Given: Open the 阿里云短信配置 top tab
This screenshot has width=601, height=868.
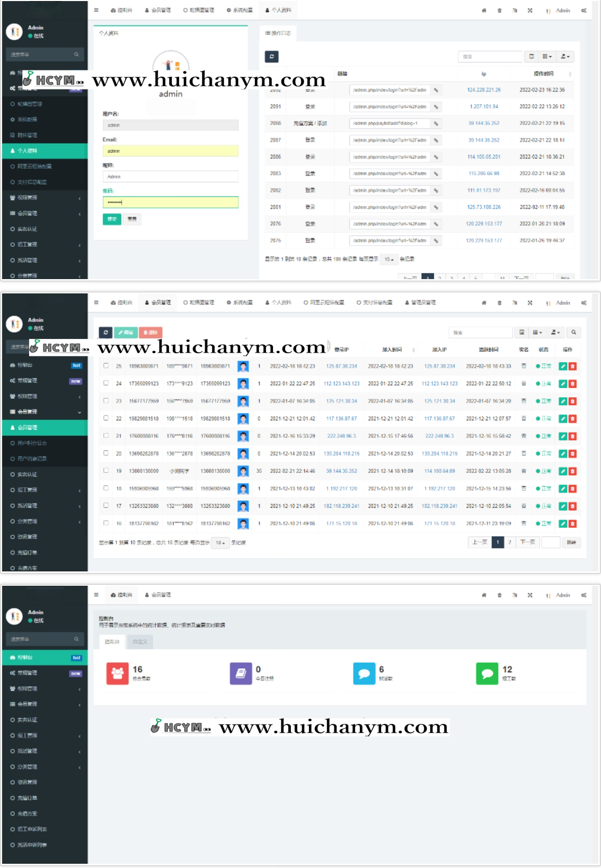Looking at the screenshot, I should [324, 303].
